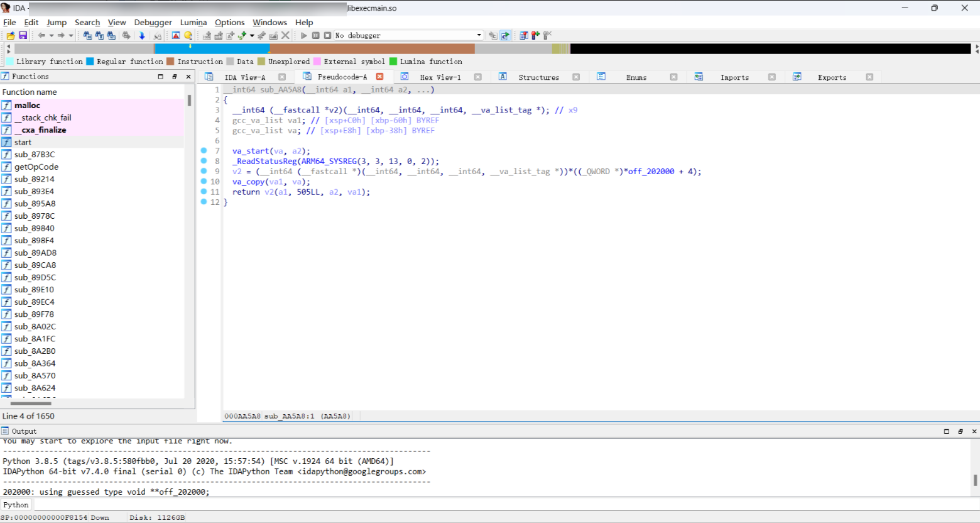Screen dimensions: 980x523
Task: Open the forward arrow history dropdown
Action: (x=71, y=36)
